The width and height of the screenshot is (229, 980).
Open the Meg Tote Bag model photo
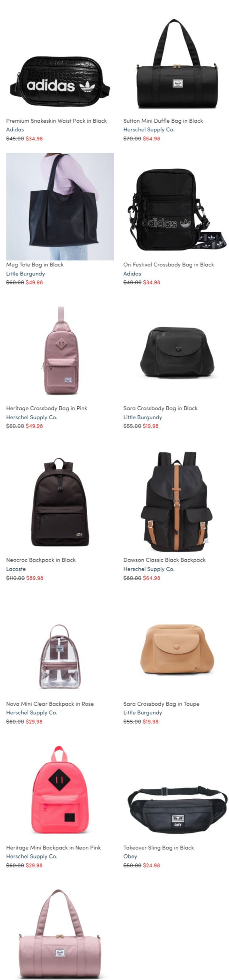tap(60, 206)
